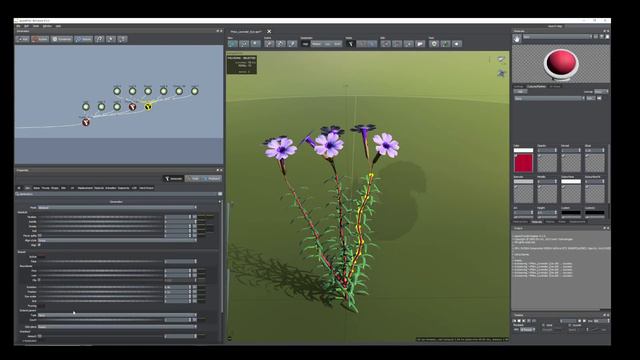640x360 pixels.
Task: Open the Type dropdown near properties bottom
Action: (x=118, y=315)
